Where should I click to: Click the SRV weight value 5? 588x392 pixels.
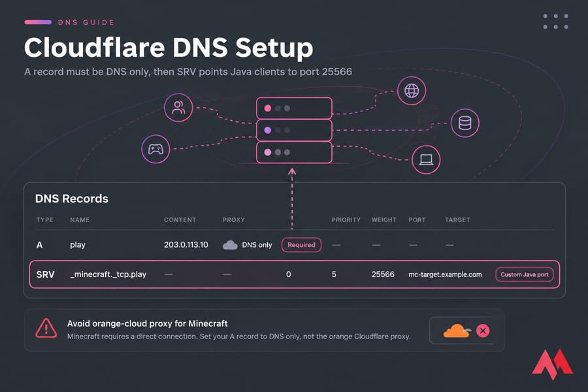click(334, 274)
